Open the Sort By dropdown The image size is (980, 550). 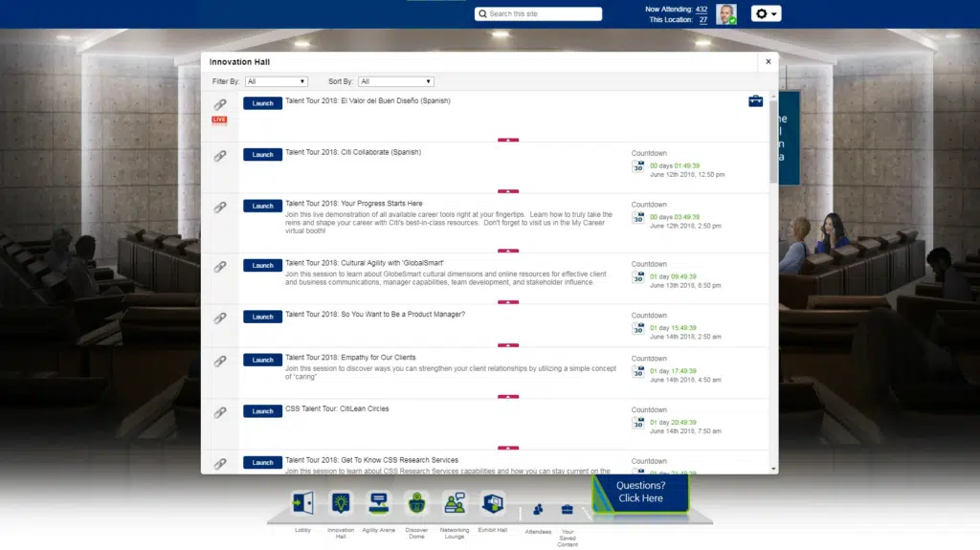pyautogui.click(x=395, y=81)
